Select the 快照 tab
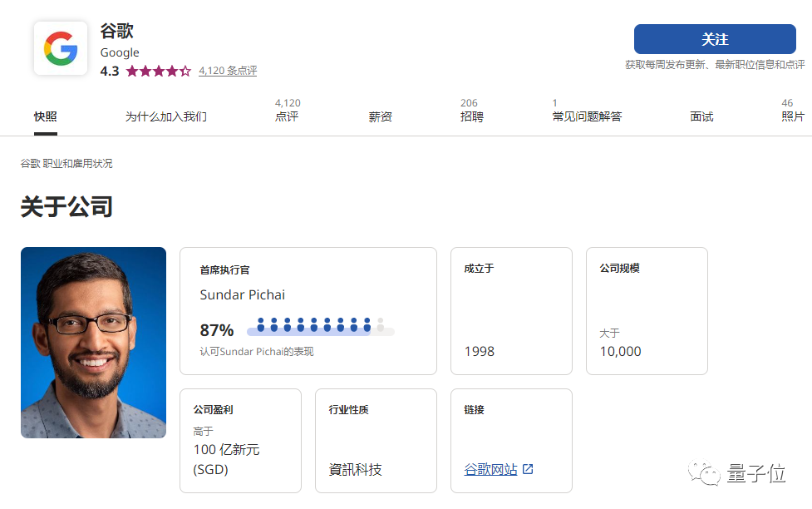The width and height of the screenshot is (812, 509). pos(46,116)
